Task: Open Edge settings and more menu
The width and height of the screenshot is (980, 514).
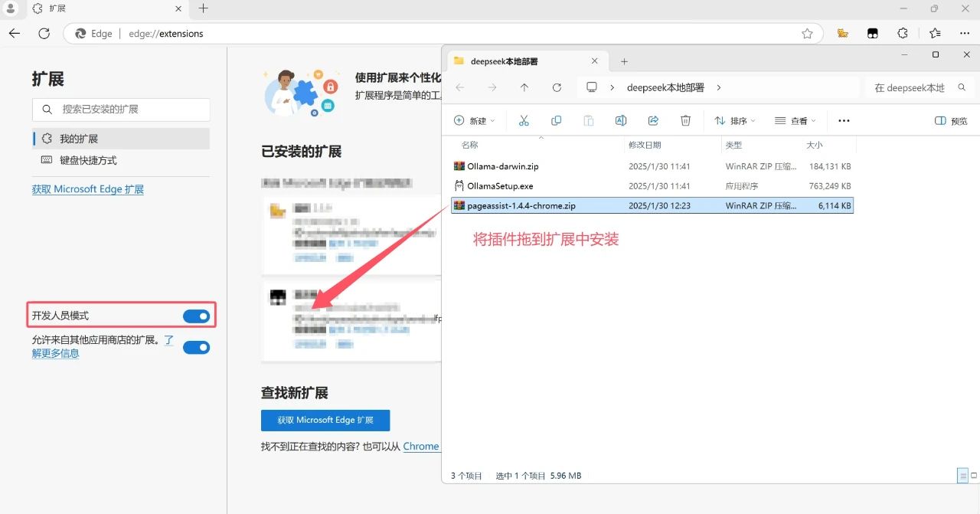Action: tap(965, 34)
